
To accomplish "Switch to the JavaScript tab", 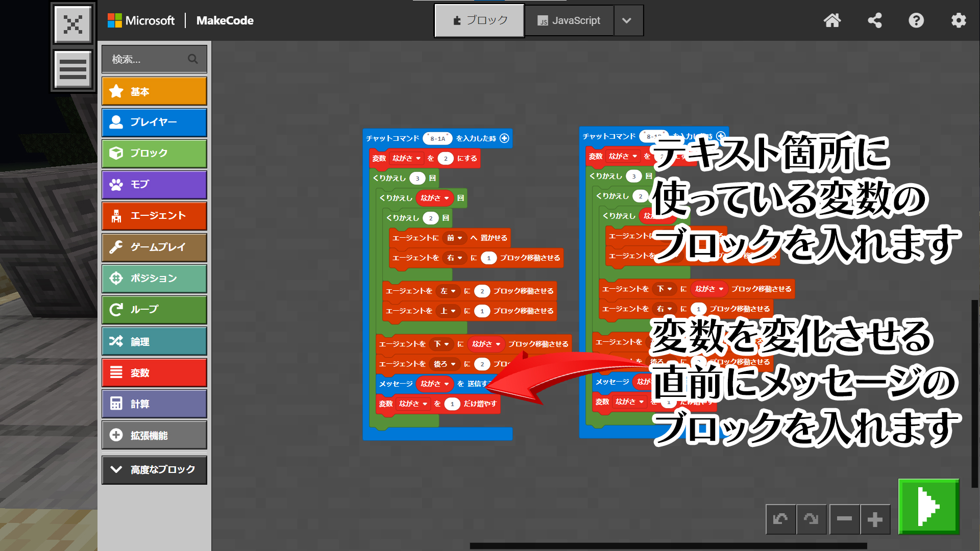I will [x=569, y=20].
